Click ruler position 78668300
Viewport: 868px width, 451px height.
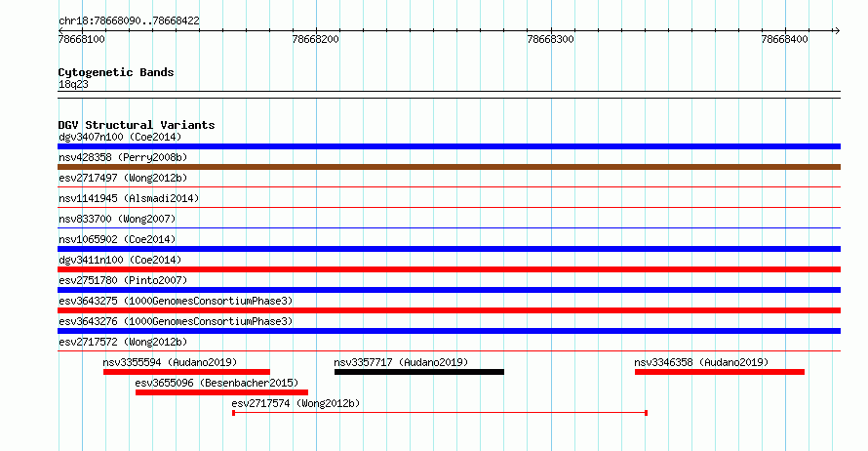coord(550,39)
